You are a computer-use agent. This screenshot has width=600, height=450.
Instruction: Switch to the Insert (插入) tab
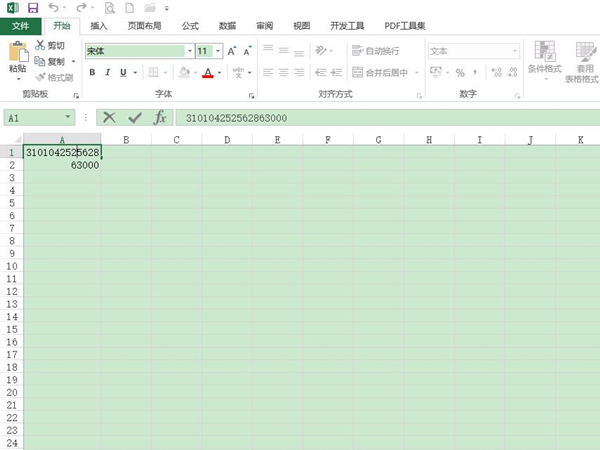99,26
